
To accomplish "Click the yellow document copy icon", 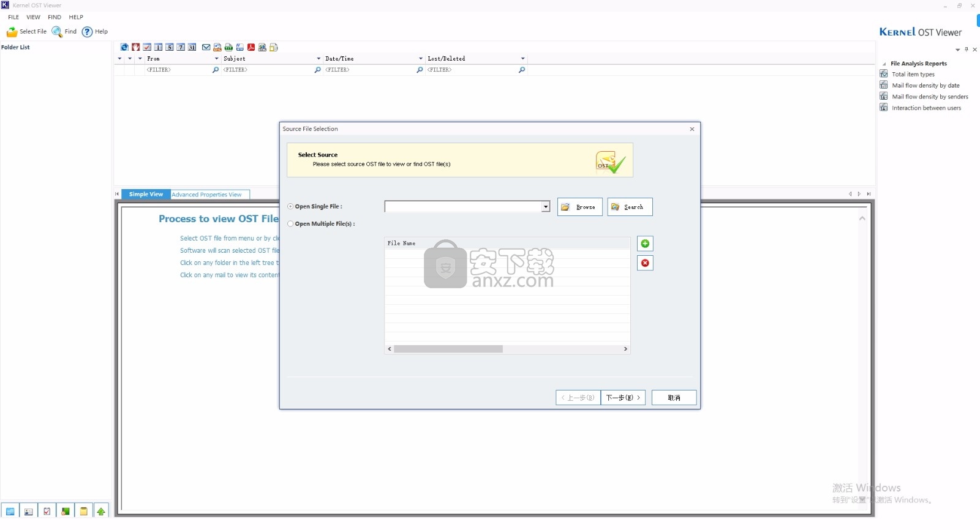I will [274, 47].
